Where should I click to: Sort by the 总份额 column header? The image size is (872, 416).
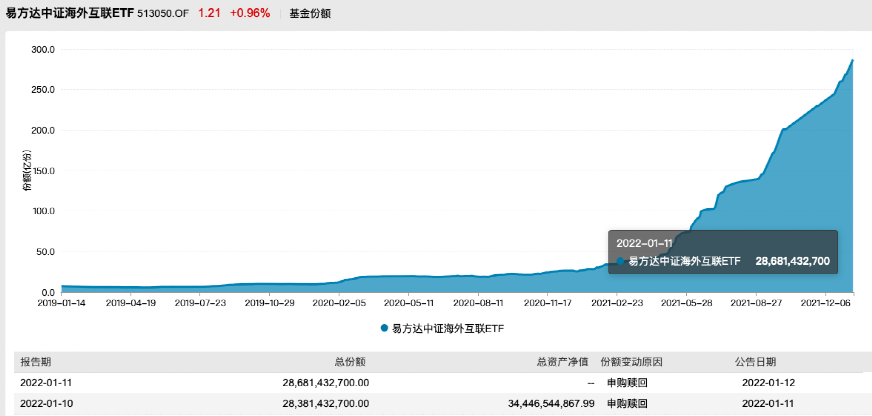coord(350,362)
